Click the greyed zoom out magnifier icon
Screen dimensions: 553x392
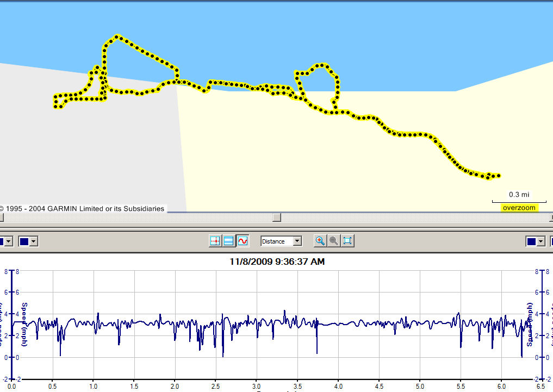[334, 241]
